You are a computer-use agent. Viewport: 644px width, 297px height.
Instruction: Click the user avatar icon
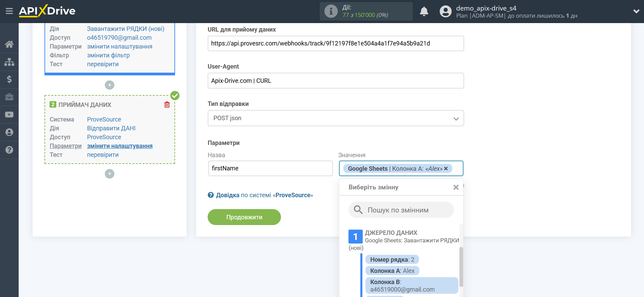click(446, 12)
